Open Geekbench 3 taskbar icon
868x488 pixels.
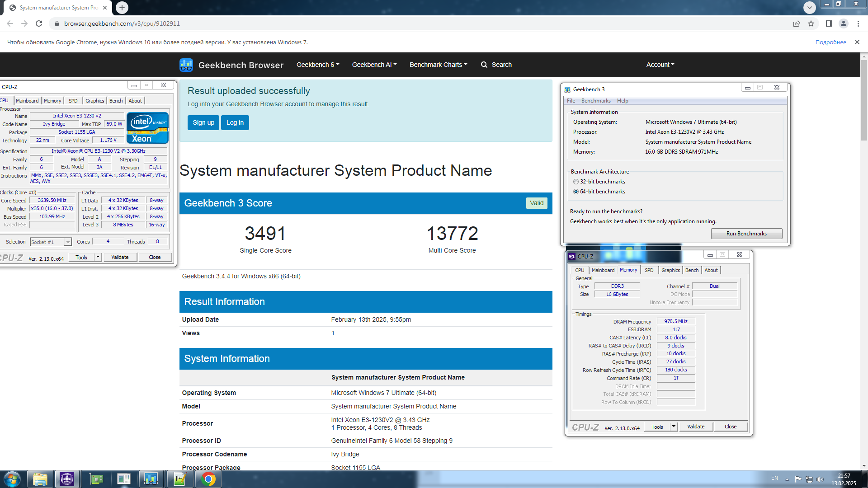151,479
